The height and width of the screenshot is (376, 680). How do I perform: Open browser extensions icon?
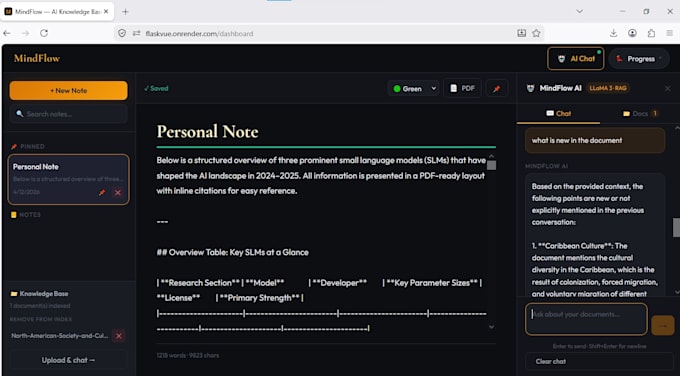pos(651,33)
